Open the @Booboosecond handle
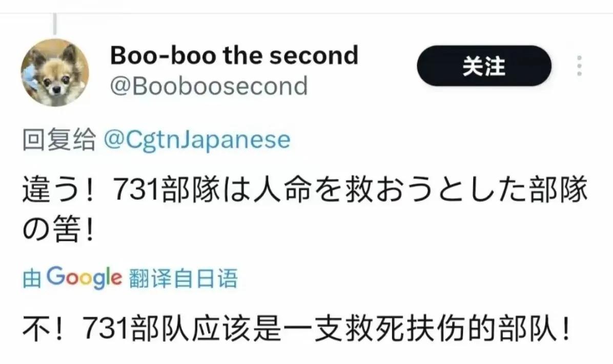613x364 pixels. coord(209,86)
